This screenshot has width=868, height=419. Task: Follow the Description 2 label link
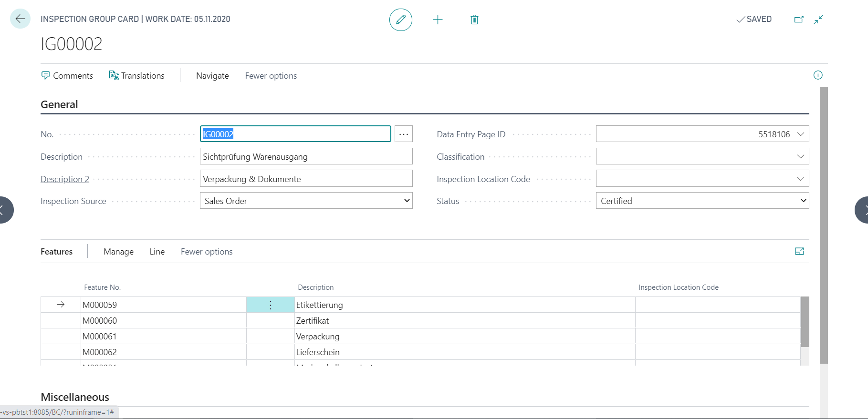tap(65, 179)
